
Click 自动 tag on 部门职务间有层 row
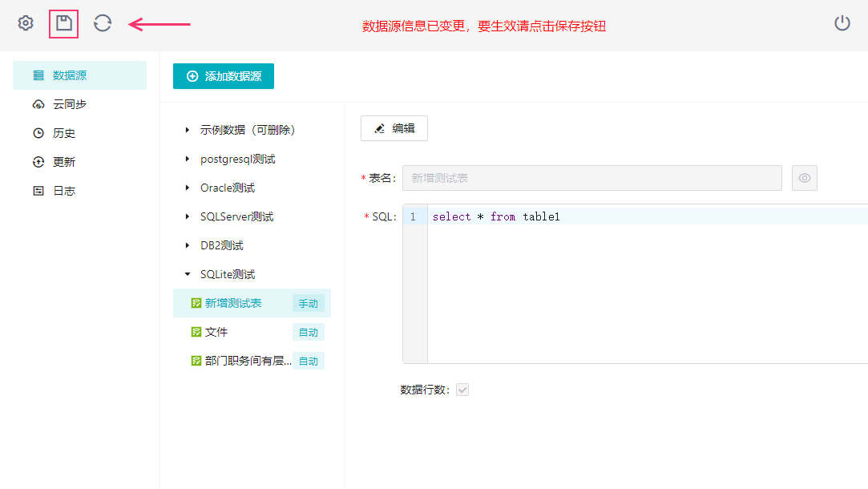[x=309, y=361]
